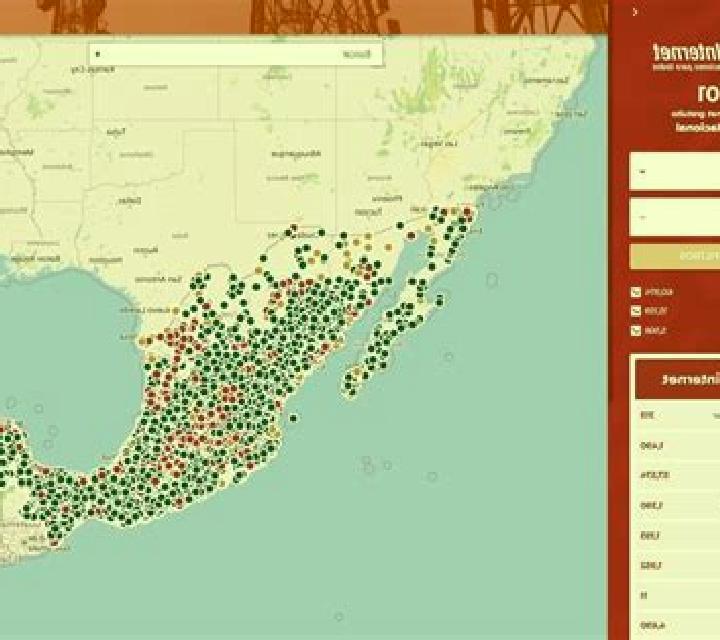
Task: Toggle the third legend checkbox under the filter button
Action: 636,331
